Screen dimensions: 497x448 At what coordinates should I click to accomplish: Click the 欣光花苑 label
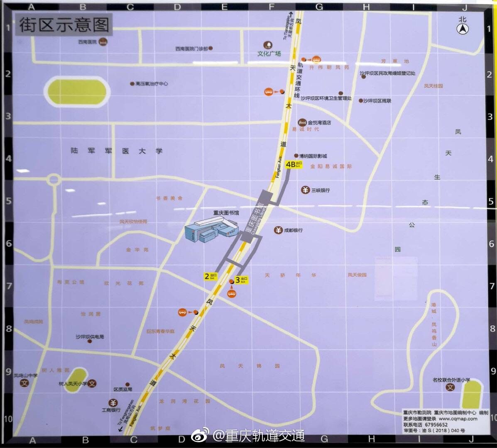(x=124, y=283)
